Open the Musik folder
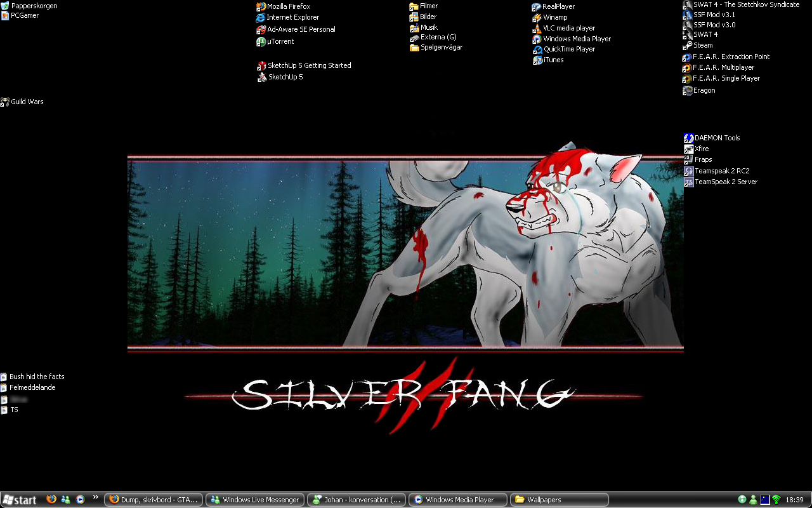 click(424, 27)
